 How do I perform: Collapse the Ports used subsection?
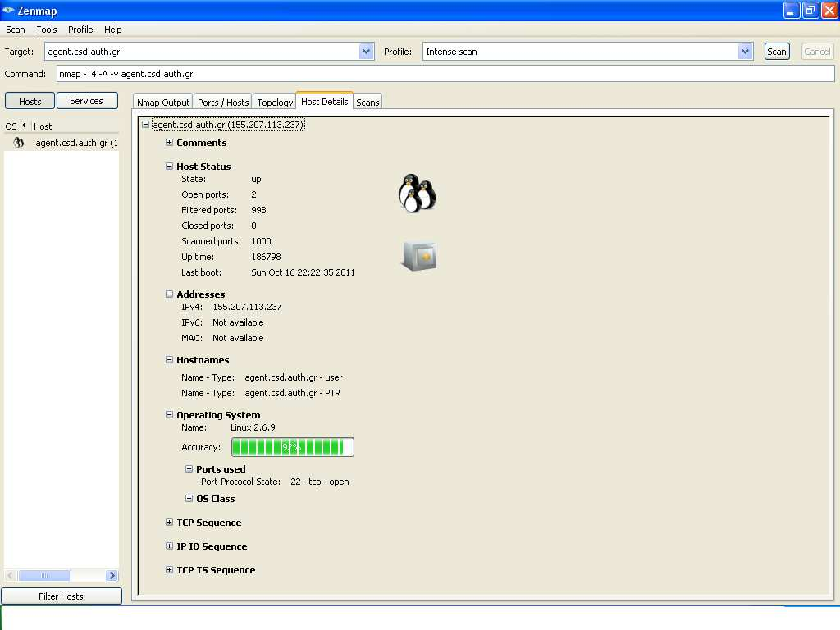click(x=189, y=468)
